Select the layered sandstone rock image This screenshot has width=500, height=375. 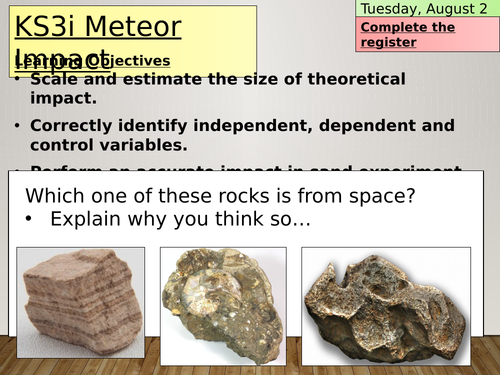[81, 303]
